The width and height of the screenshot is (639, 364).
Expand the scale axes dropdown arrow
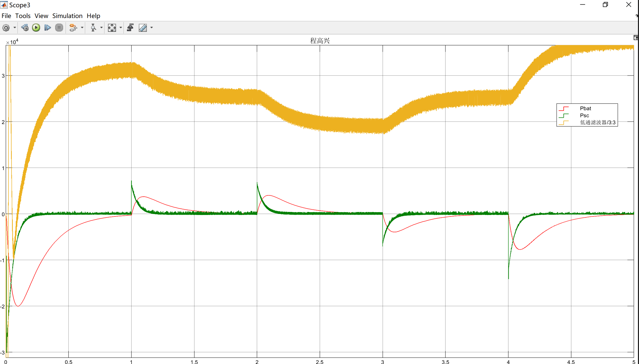tap(121, 27)
